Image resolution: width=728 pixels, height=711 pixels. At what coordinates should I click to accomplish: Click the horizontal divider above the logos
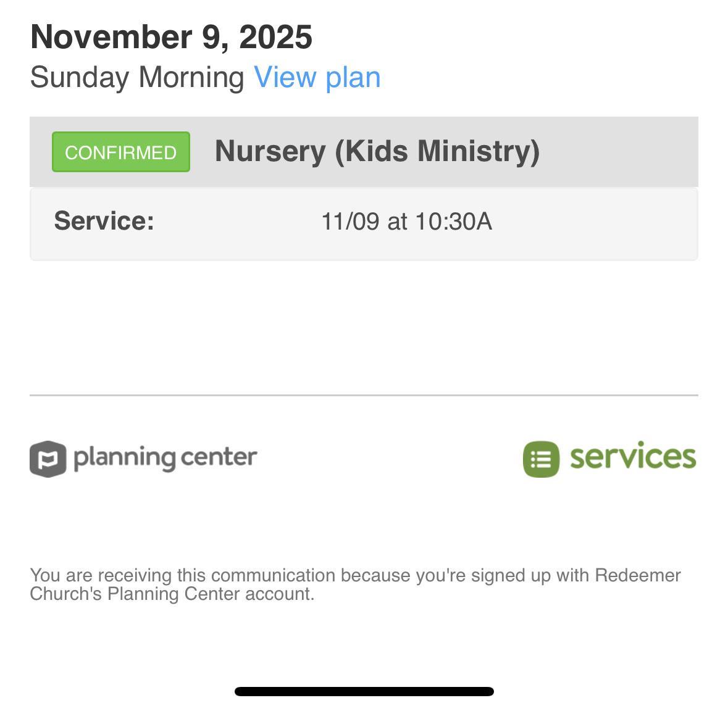(364, 395)
